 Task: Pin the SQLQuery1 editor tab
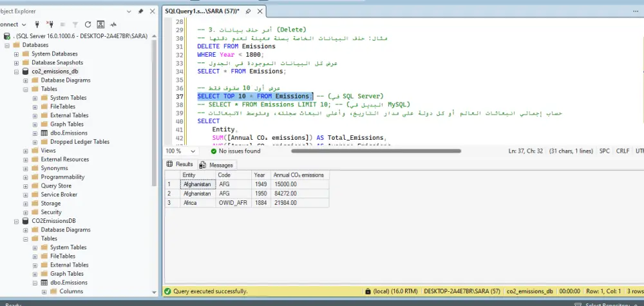(x=249, y=12)
